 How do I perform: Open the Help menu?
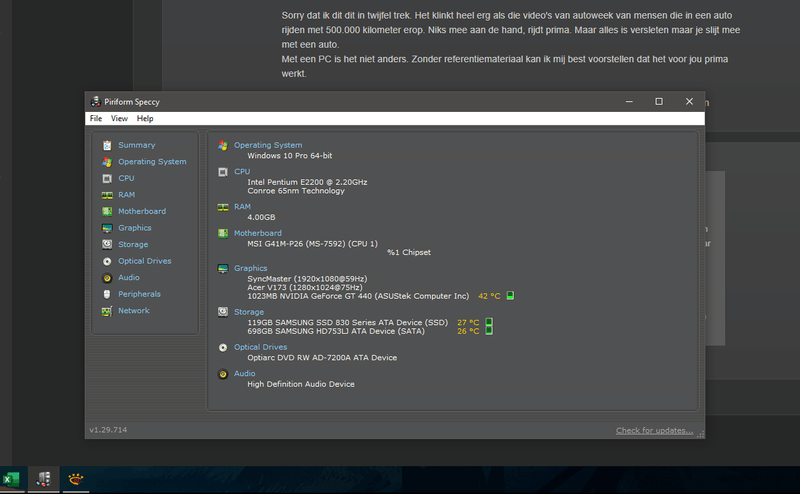(x=145, y=118)
